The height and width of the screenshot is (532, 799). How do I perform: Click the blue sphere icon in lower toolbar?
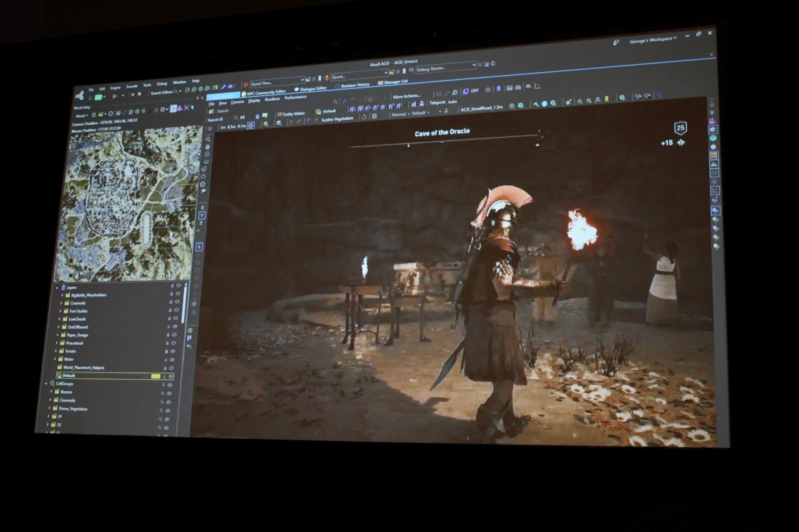click(x=544, y=104)
